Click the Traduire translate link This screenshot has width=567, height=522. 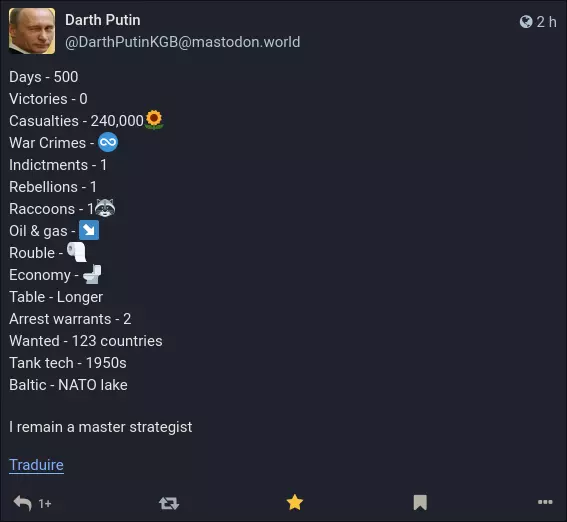36,465
